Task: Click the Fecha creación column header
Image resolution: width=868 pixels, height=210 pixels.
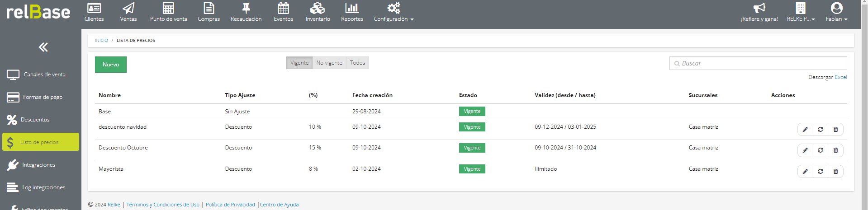Action: click(x=372, y=95)
